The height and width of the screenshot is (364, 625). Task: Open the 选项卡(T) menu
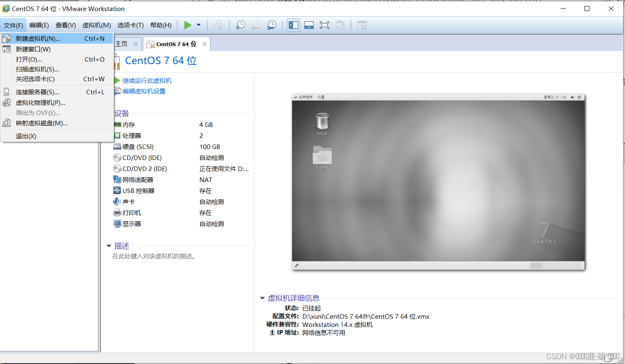click(131, 25)
